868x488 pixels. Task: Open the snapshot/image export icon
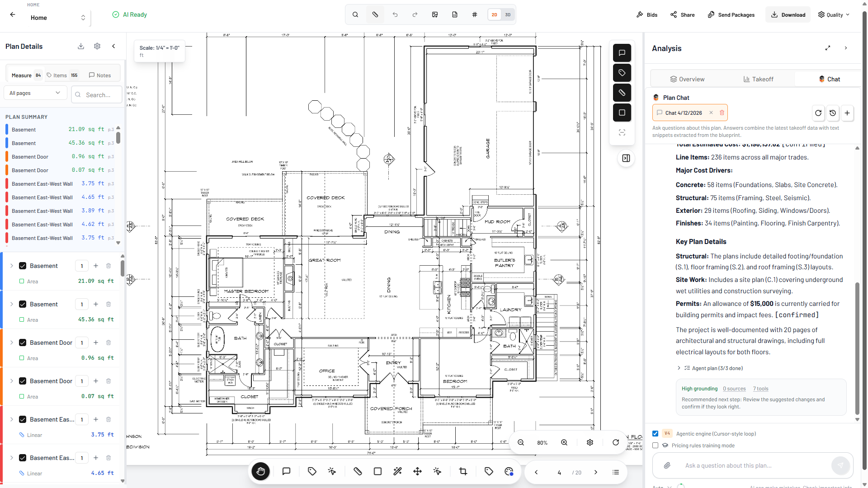[435, 14]
